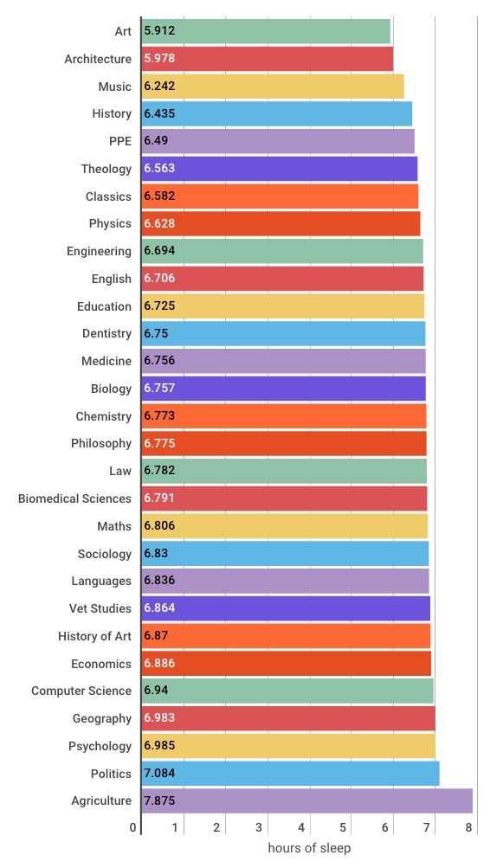Select the yellow Music bar

273,87
